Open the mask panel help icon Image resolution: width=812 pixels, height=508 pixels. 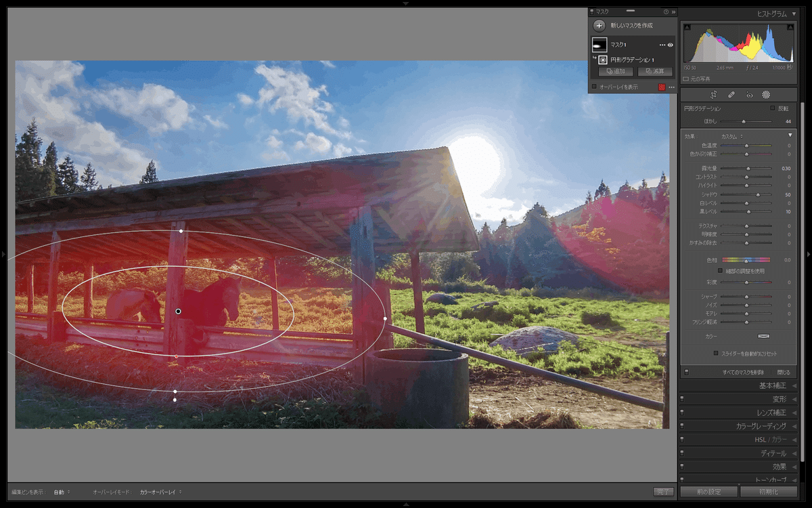666,12
